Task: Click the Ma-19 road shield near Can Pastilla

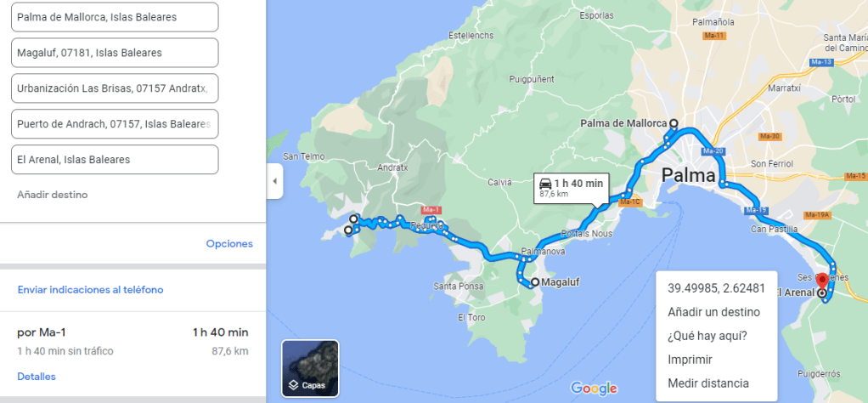Action: [x=756, y=210]
